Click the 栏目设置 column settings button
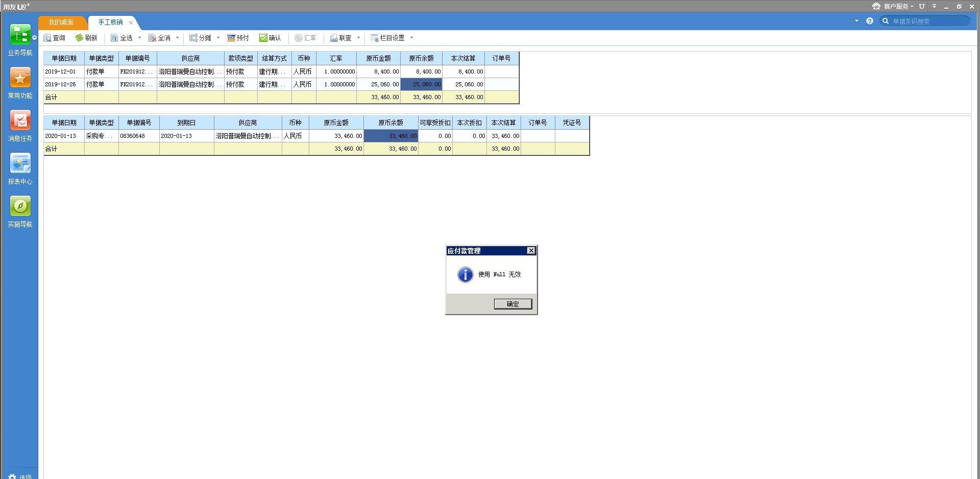This screenshot has width=980, height=479. [387, 38]
